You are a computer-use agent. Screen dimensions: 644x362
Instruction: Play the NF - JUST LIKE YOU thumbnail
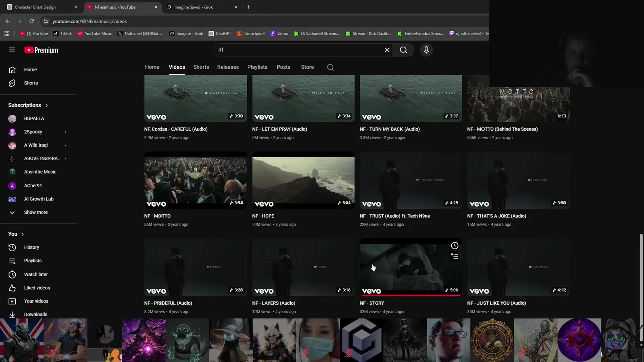pos(518,267)
